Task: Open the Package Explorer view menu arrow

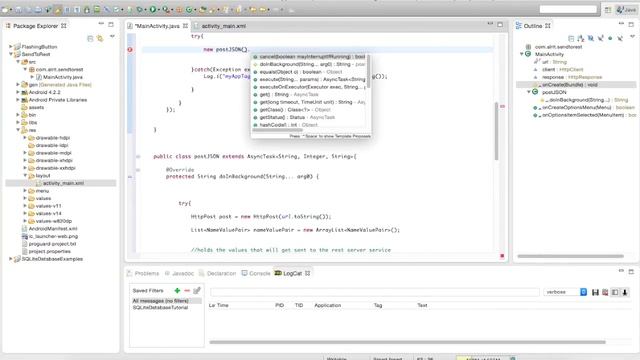Action: point(112,37)
